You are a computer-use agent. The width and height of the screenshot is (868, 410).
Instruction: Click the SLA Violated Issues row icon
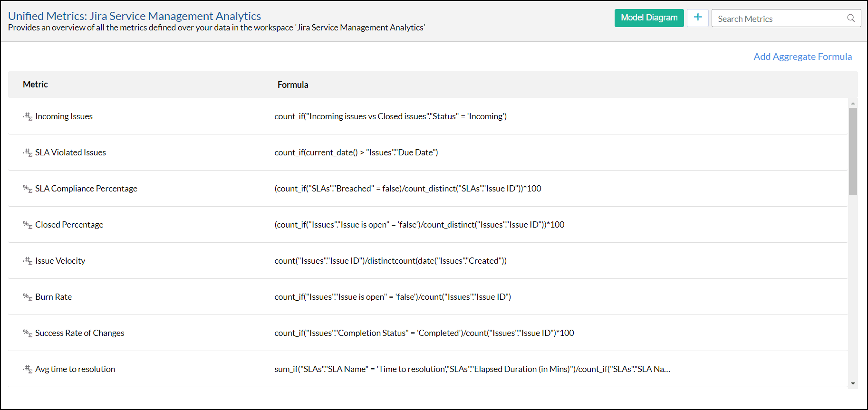pyautogui.click(x=28, y=153)
